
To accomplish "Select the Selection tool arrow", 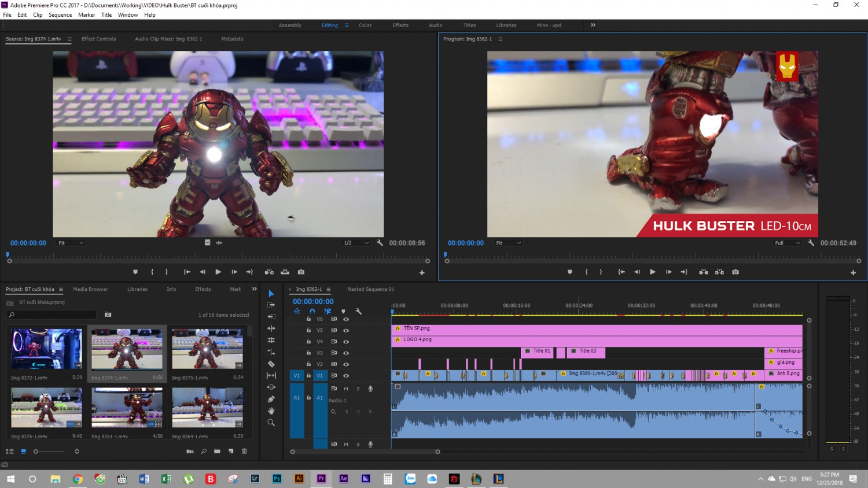I will tap(271, 294).
